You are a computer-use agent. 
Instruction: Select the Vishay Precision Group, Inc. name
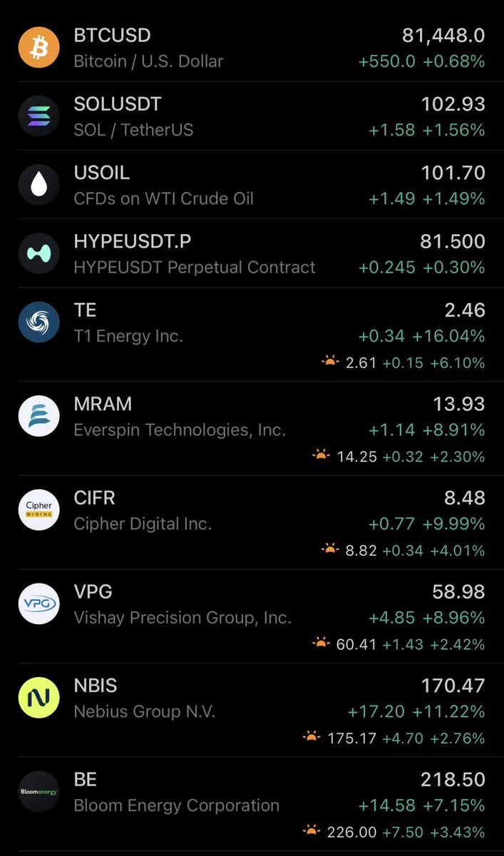182,618
